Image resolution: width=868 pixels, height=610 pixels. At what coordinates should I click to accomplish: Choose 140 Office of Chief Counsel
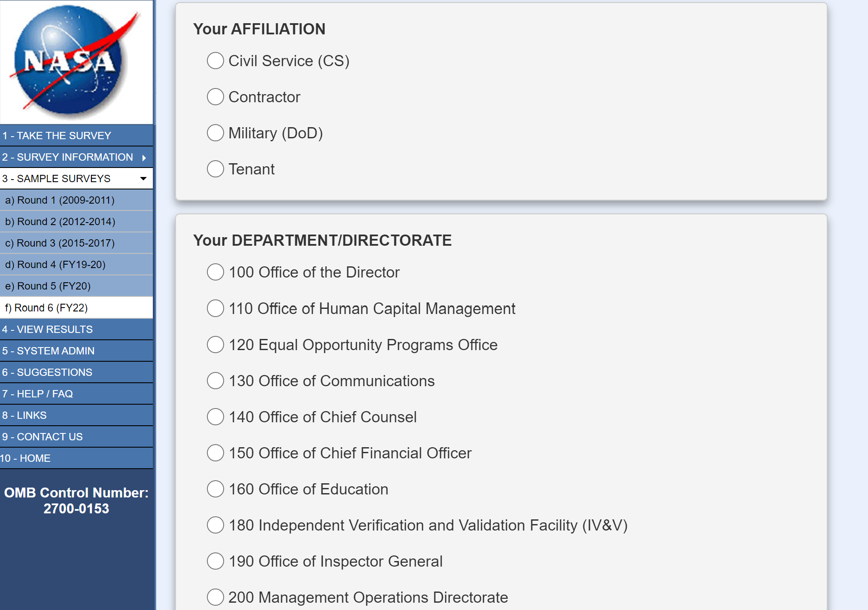pos(215,417)
